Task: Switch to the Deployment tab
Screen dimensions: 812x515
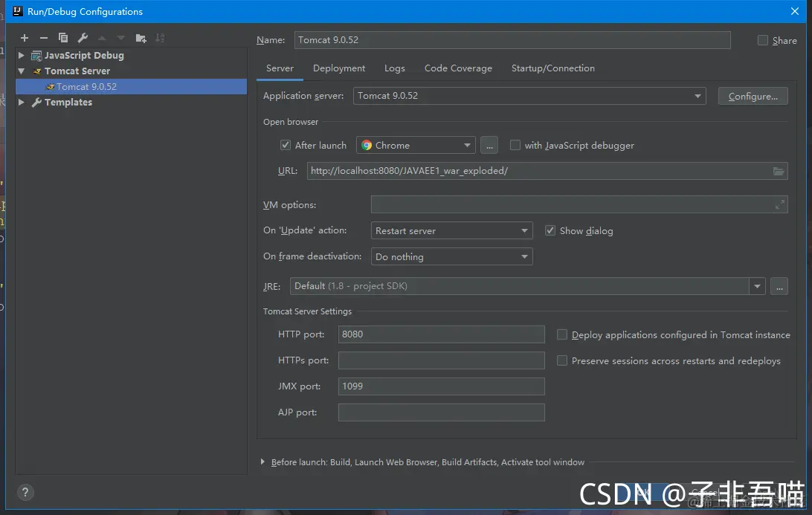Action: click(x=339, y=68)
